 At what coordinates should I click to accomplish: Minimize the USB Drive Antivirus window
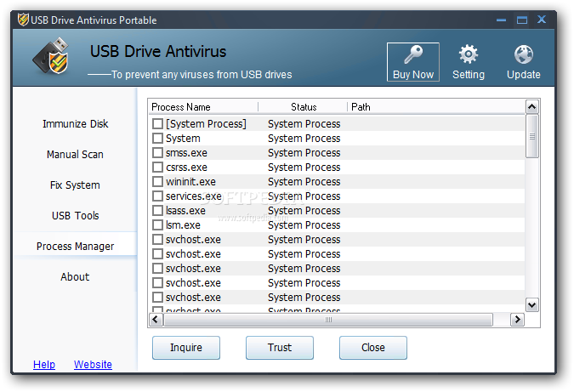(501, 20)
